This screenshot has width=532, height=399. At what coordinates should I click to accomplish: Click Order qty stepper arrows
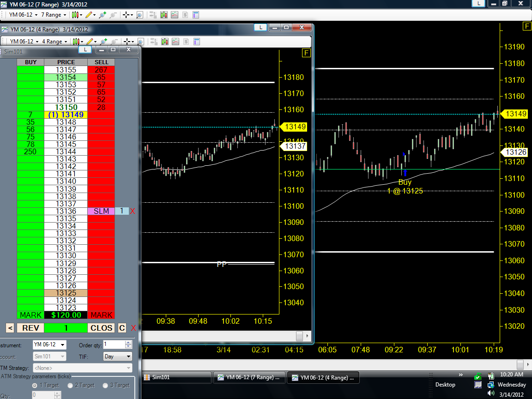pyautogui.click(x=128, y=345)
